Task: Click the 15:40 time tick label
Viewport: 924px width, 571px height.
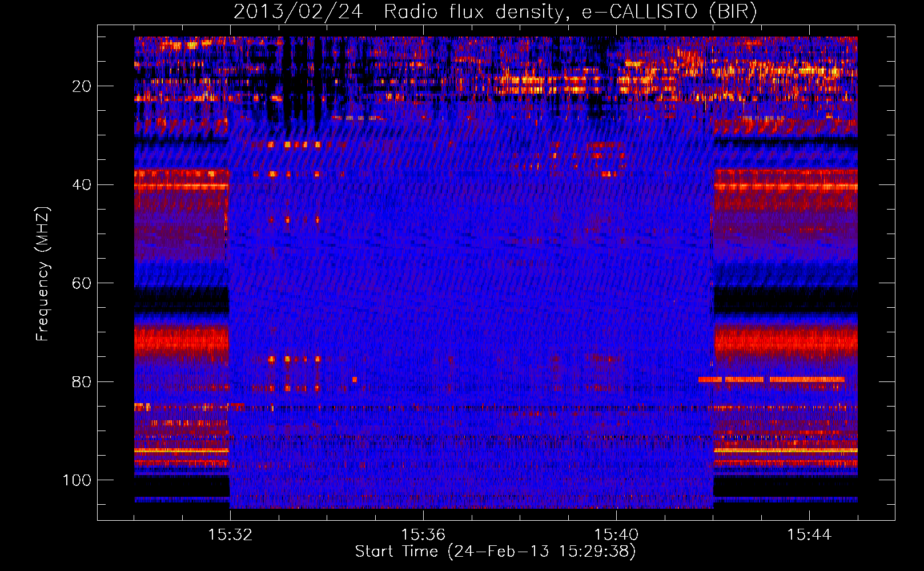Action: coord(616,535)
